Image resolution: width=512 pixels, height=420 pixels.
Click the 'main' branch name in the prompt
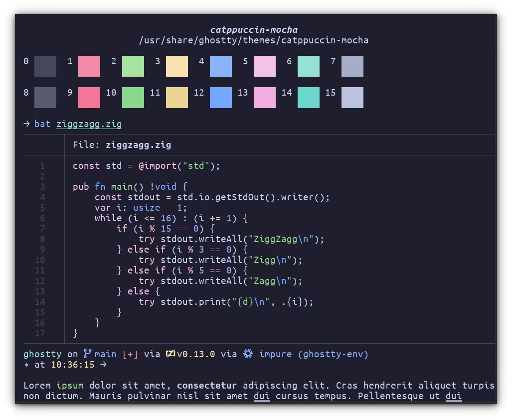[x=106, y=354]
